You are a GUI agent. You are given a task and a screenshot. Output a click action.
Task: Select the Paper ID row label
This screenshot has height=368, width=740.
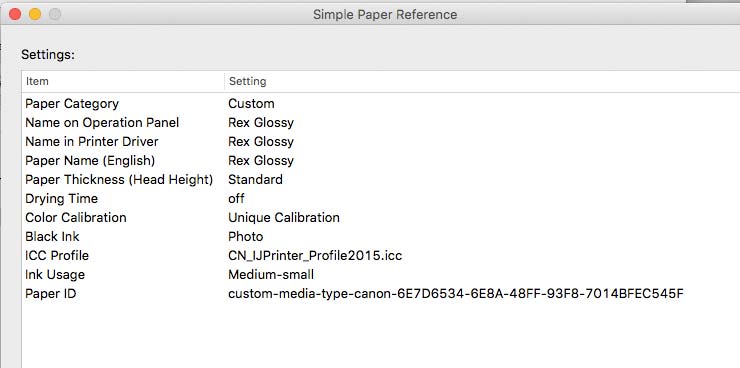[50, 293]
